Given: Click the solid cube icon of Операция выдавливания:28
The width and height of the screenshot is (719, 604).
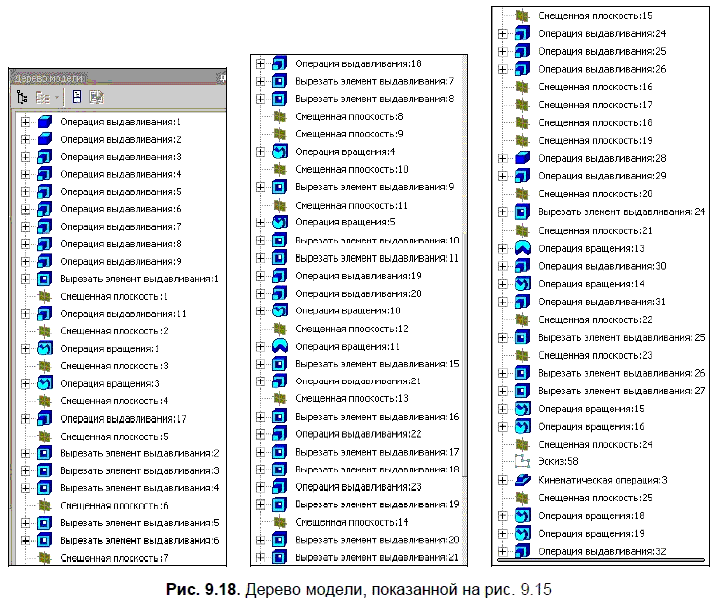Looking at the screenshot, I should click(x=522, y=158).
